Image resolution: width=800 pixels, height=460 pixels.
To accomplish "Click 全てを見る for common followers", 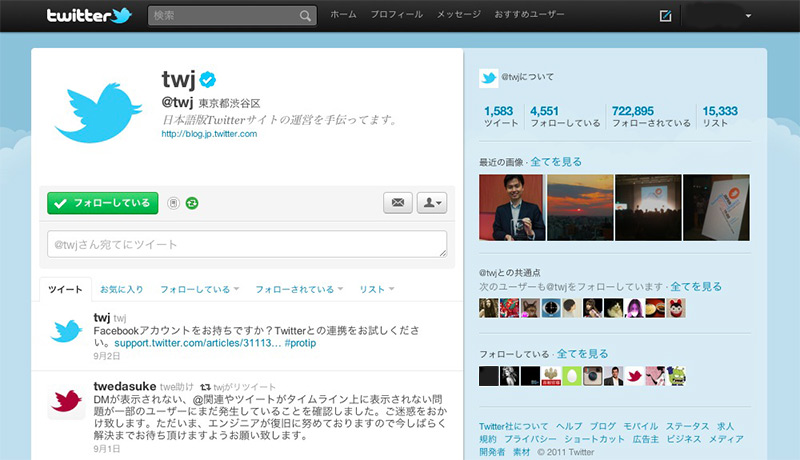I will [696, 287].
